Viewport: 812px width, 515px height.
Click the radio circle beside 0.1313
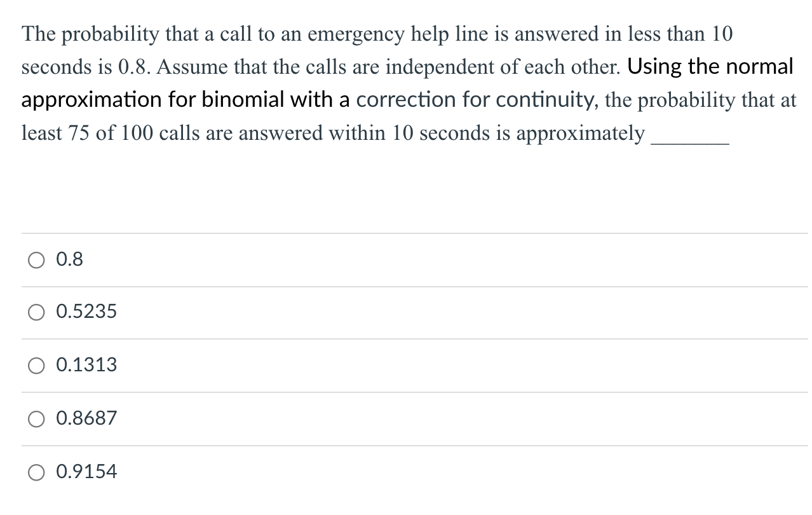point(36,364)
